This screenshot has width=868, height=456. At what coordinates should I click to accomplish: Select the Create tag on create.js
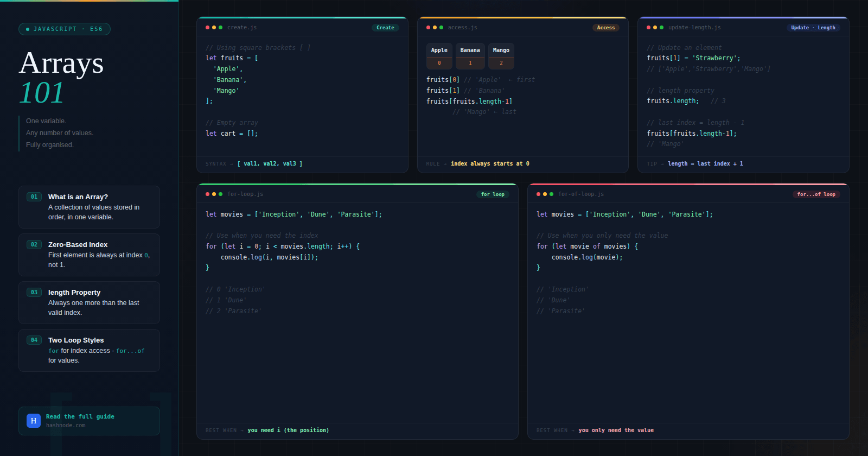pos(385,28)
